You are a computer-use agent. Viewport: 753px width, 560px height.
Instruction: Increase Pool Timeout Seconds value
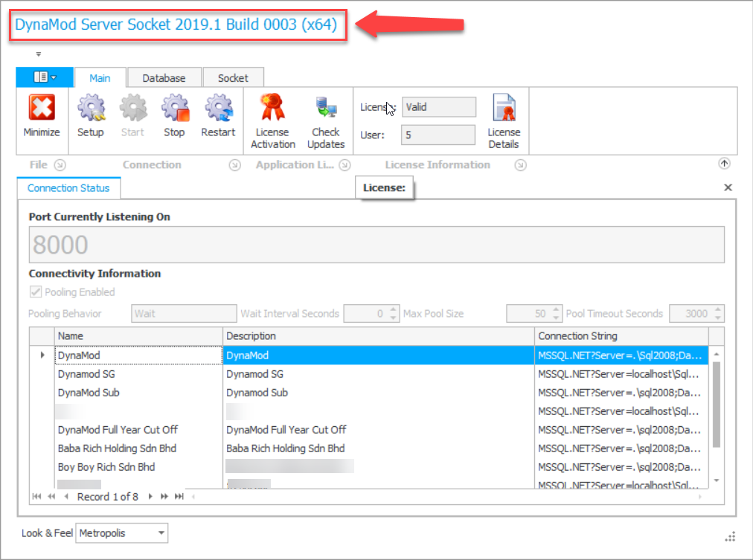coord(718,309)
